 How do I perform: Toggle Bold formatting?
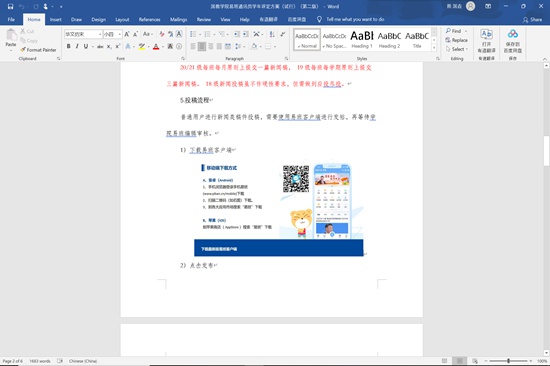pyautogui.click(x=69, y=46)
